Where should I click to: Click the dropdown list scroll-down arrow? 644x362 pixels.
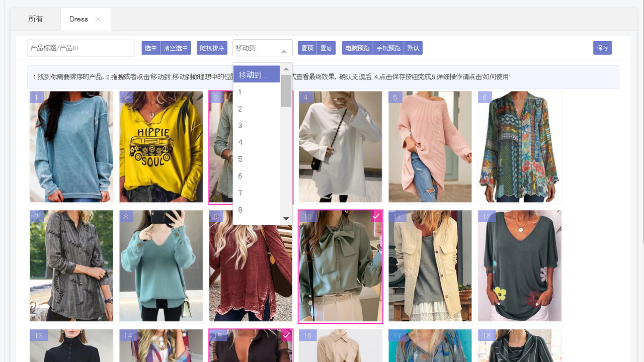[x=286, y=219]
